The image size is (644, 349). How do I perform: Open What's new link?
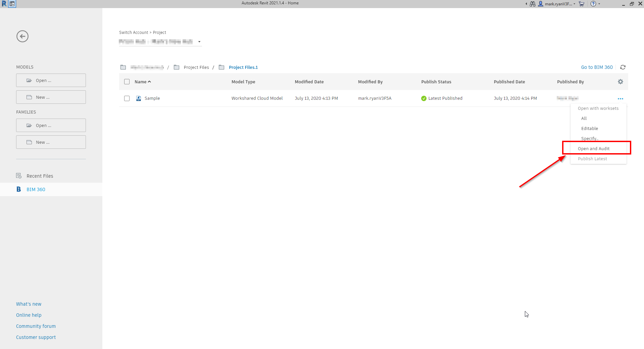pyautogui.click(x=29, y=304)
